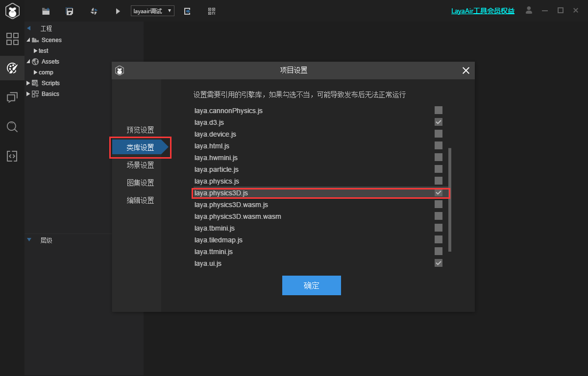Open the search tool in the left sidebar

(12, 127)
